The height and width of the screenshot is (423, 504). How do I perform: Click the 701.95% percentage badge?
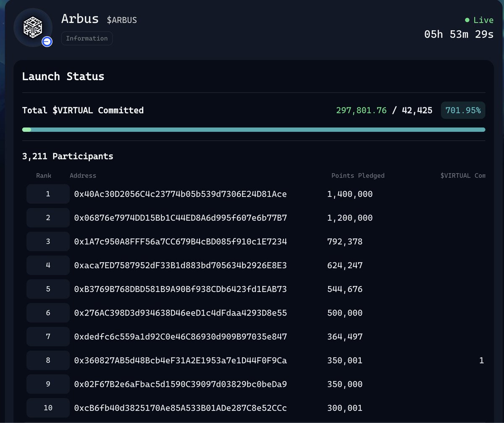pyautogui.click(x=463, y=110)
